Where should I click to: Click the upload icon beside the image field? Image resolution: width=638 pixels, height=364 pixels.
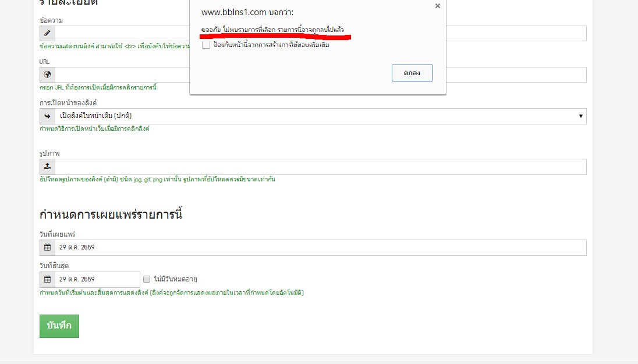click(x=47, y=166)
